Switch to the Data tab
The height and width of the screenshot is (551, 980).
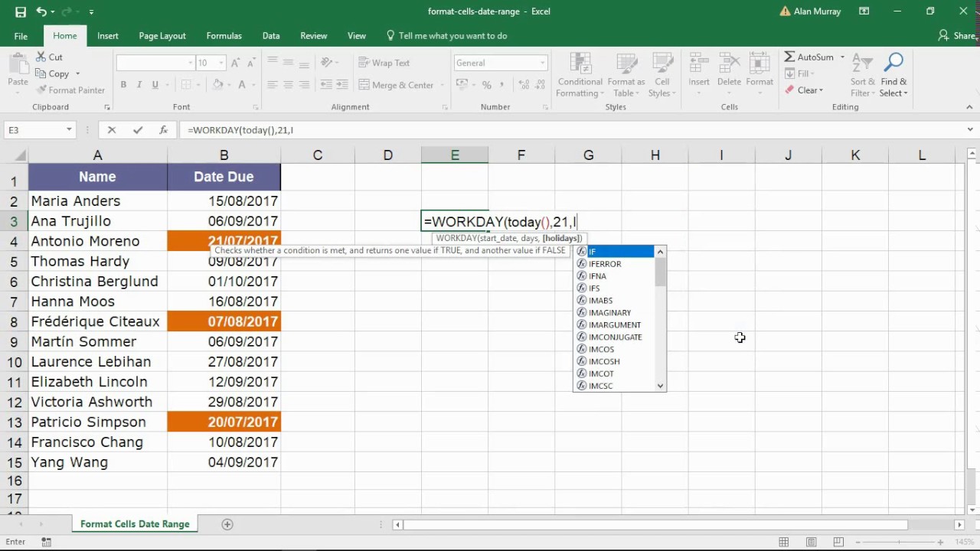(x=271, y=36)
